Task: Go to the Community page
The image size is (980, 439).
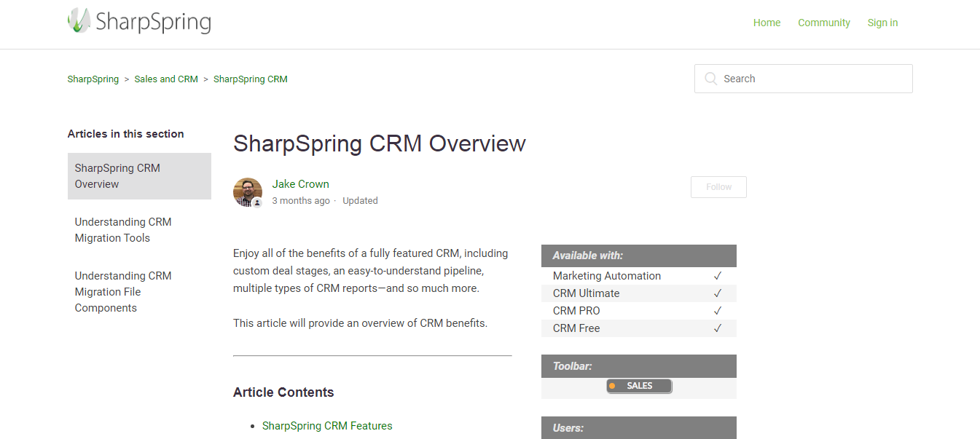Action: click(824, 23)
